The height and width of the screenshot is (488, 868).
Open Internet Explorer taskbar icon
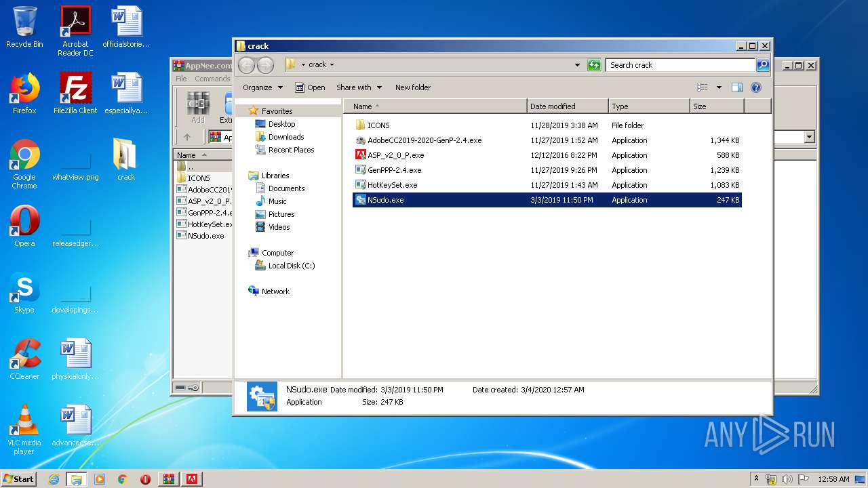pos(54,479)
